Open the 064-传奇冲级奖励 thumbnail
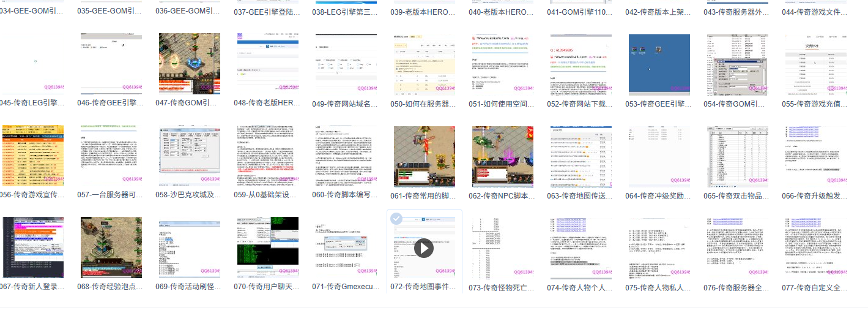 tap(659, 156)
